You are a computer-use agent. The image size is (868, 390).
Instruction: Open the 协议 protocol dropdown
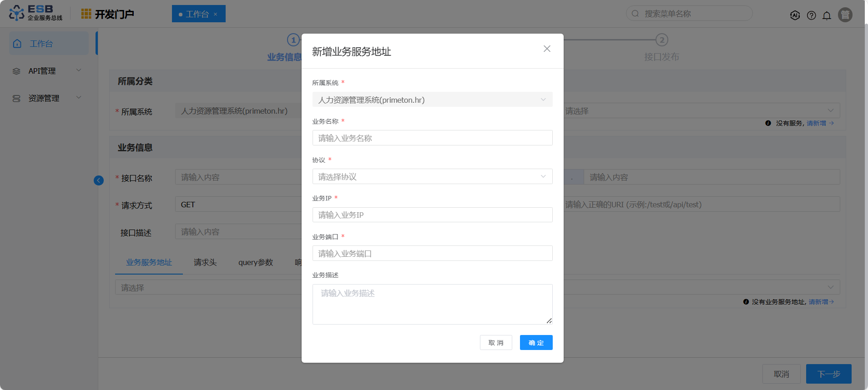coord(432,176)
